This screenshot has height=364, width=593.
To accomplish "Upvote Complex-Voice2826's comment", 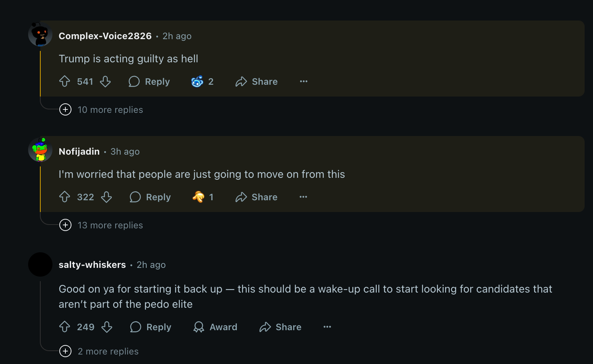I will pos(65,81).
